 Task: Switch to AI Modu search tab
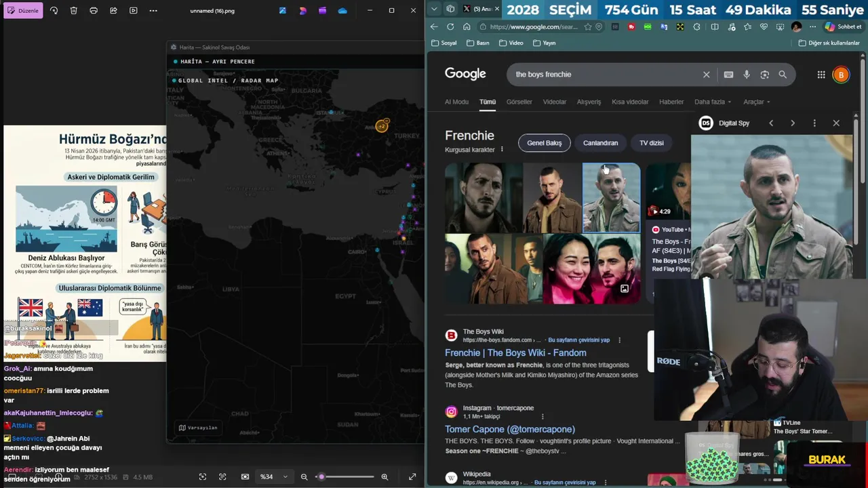coord(456,102)
